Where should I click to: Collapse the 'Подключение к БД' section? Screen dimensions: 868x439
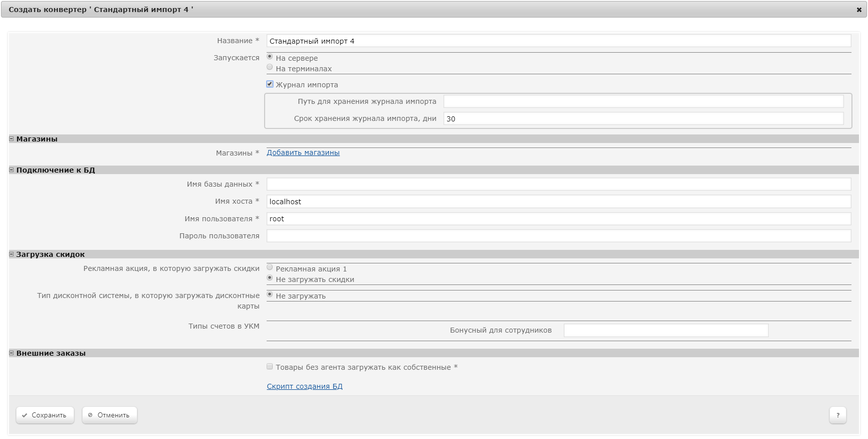point(12,170)
